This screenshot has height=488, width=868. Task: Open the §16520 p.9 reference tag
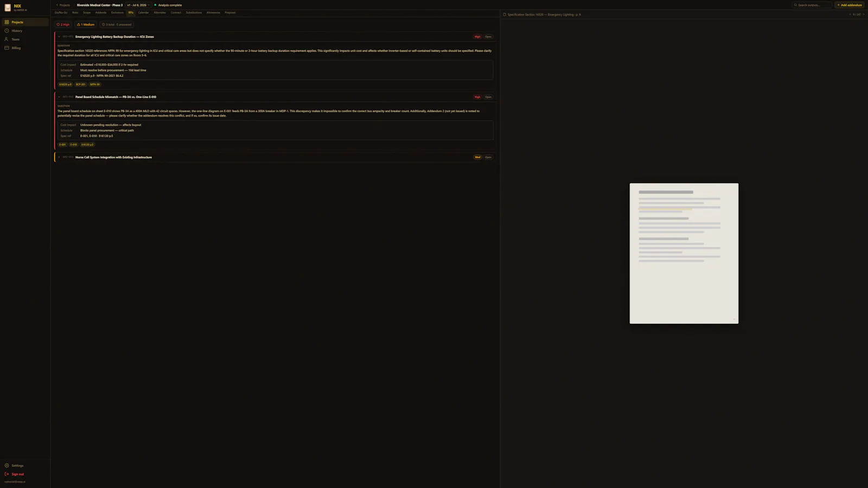[x=65, y=85]
